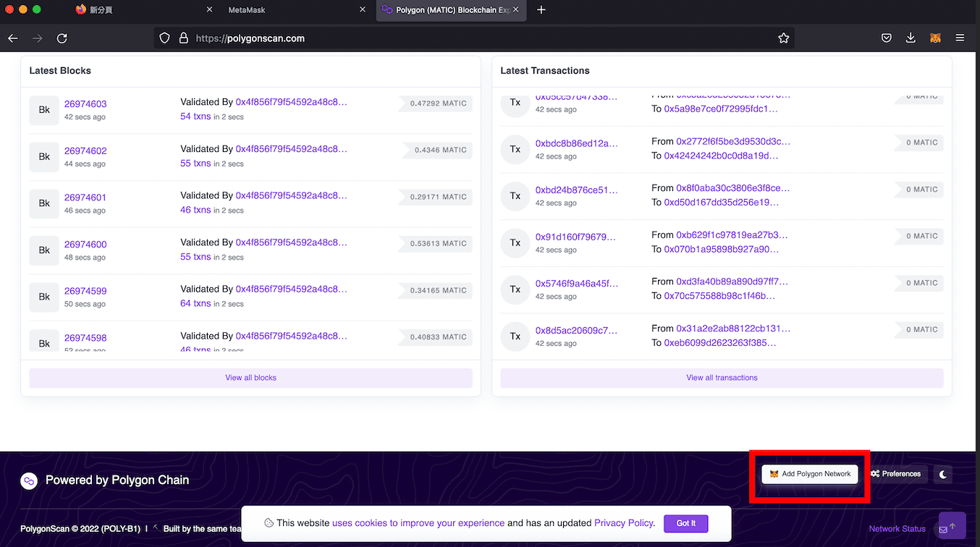The image size is (980, 547).
Task: Open recipient address 0x070b1a95898b927a90…
Action: 721,249
